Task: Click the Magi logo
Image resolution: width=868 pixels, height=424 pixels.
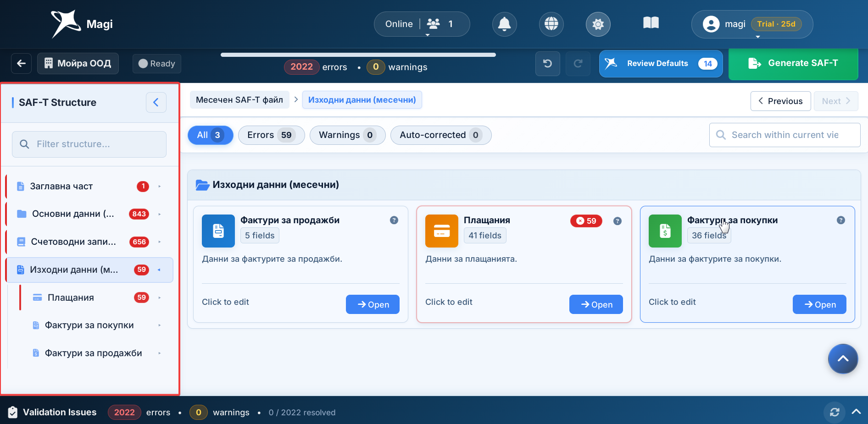Action: tap(82, 24)
